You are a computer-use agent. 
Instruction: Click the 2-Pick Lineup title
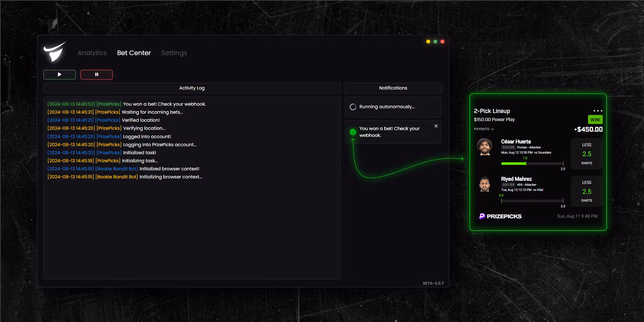pyautogui.click(x=492, y=111)
